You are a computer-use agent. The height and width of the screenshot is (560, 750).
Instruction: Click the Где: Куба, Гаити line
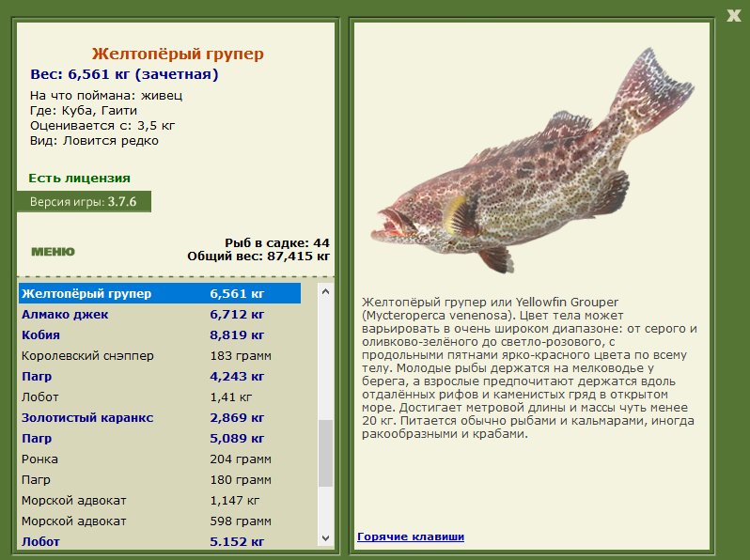[84, 111]
